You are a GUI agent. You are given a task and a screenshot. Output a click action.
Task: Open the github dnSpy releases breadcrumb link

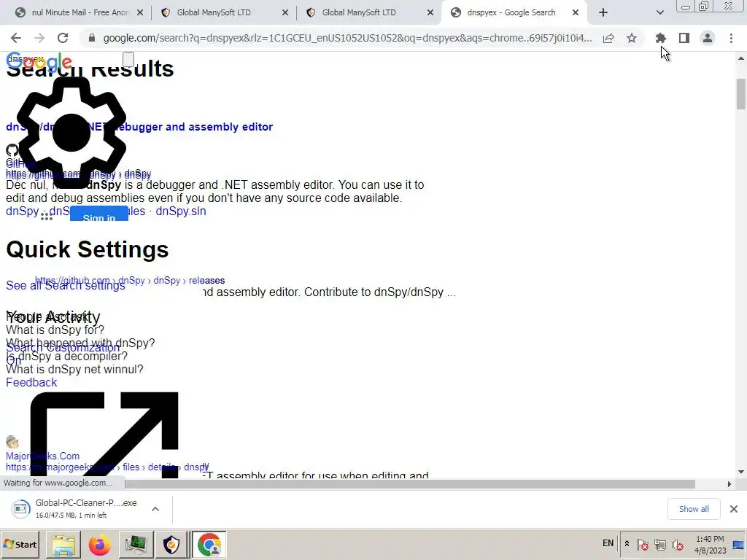(130, 280)
